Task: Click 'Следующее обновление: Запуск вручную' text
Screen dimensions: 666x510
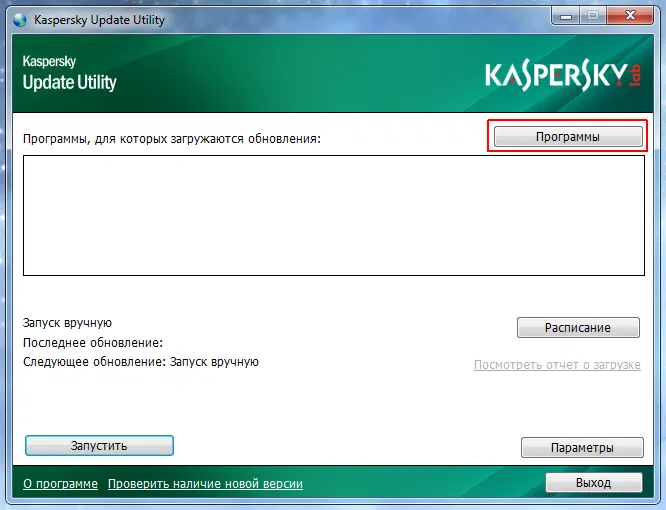Action: 141,362
